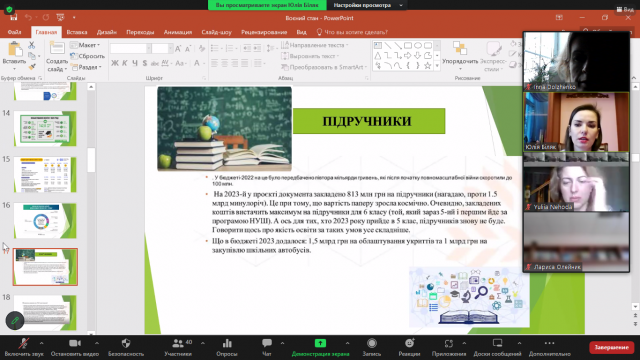Open the Дополнительно more menu

tap(549, 347)
